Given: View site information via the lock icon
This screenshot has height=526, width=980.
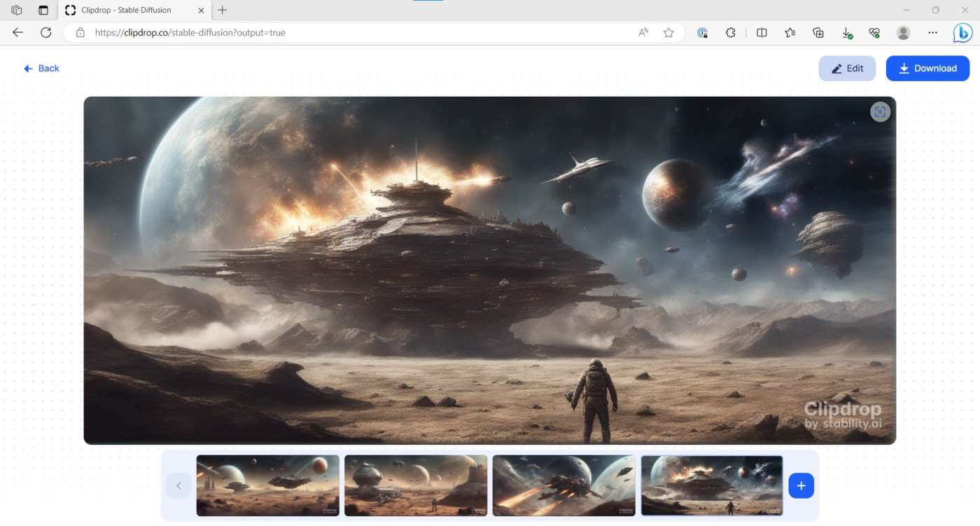Looking at the screenshot, I should 80,32.
